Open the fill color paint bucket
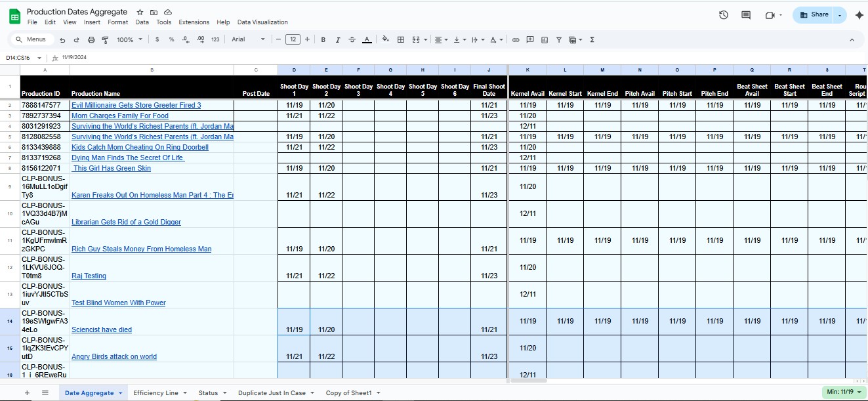Screen dimensions: 868x401 tap(385, 40)
